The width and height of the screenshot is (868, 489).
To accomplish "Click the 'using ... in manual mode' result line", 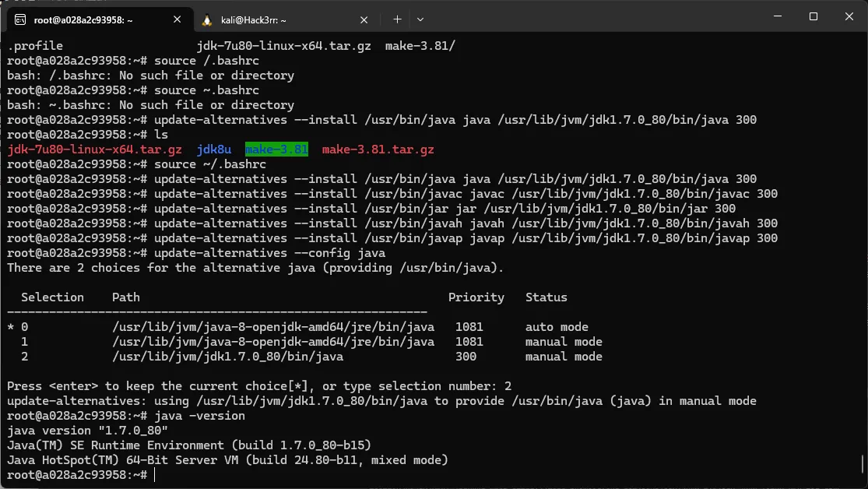I will click(382, 401).
